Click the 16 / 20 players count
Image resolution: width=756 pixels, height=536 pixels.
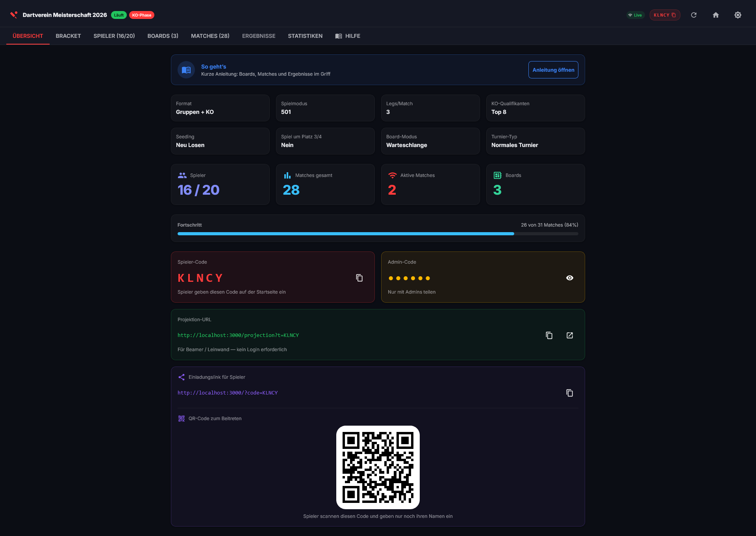point(198,190)
